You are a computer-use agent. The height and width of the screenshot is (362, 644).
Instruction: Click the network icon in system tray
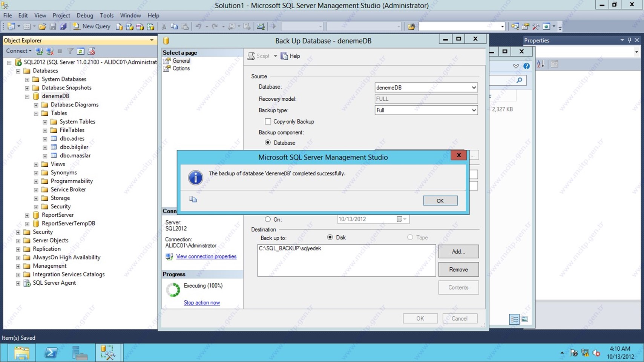click(x=585, y=353)
